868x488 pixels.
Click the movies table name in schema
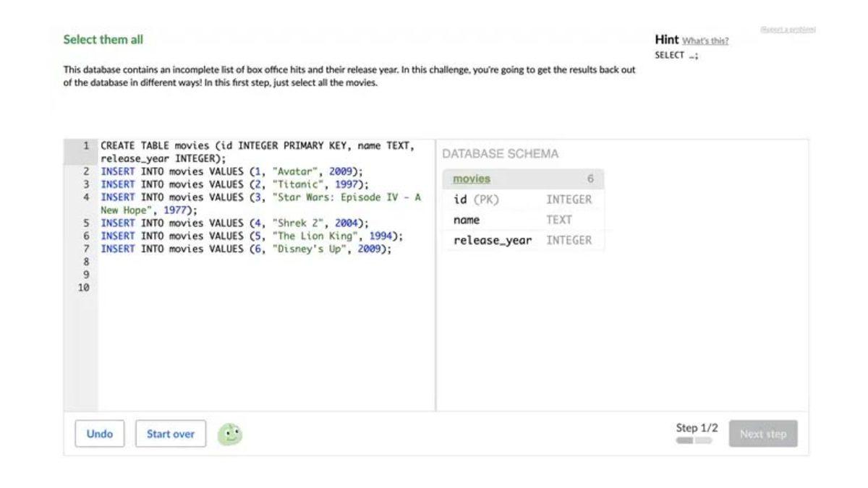coord(472,179)
